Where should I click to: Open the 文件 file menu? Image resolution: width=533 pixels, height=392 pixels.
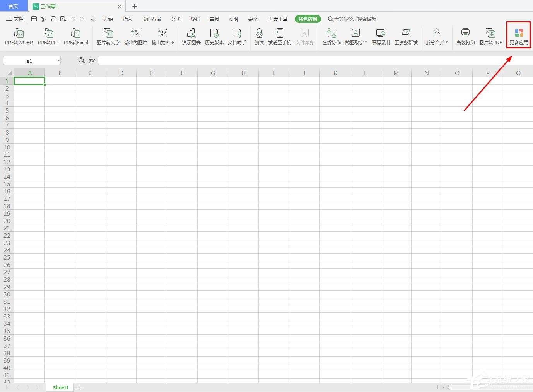click(15, 19)
